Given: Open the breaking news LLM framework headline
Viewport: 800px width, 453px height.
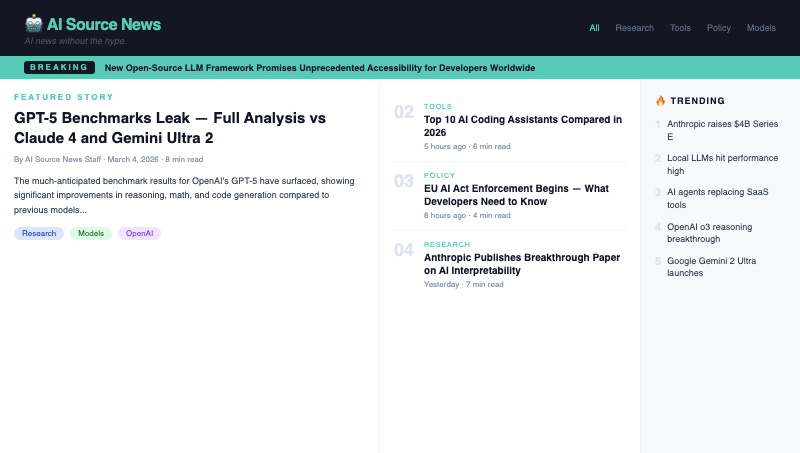Looking at the screenshot, I should [320, 68].
